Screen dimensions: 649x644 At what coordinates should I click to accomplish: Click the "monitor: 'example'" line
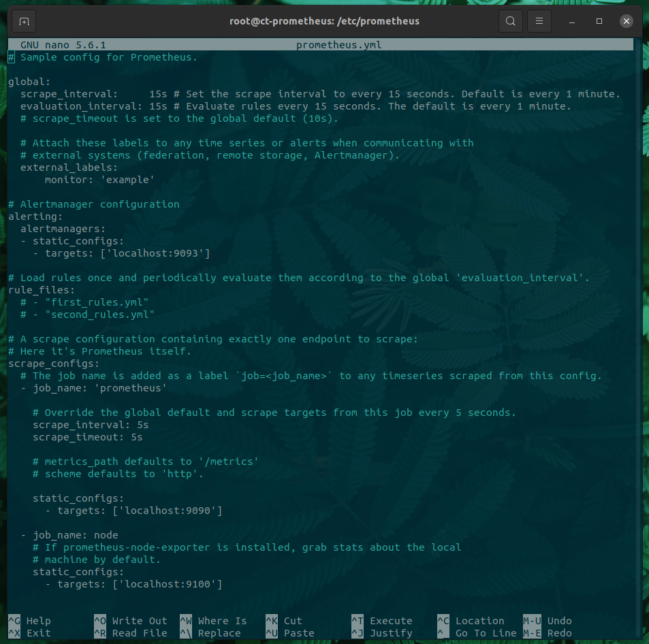(x=99, y=180)
